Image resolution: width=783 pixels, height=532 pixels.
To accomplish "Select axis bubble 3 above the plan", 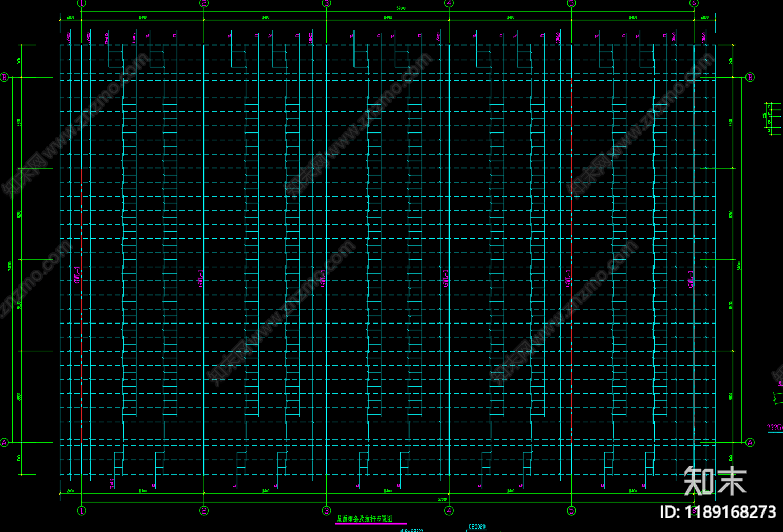I will click(326, 3).
